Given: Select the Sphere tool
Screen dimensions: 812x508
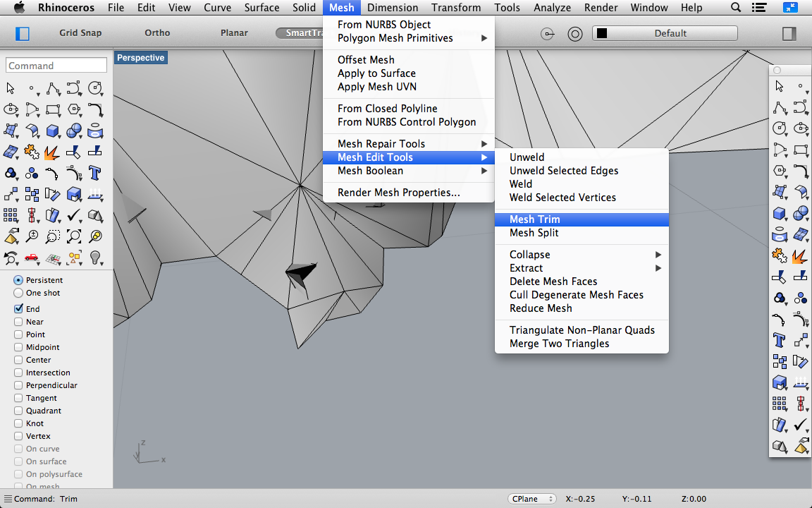Looking at the screenshot, I should point(75,131).
